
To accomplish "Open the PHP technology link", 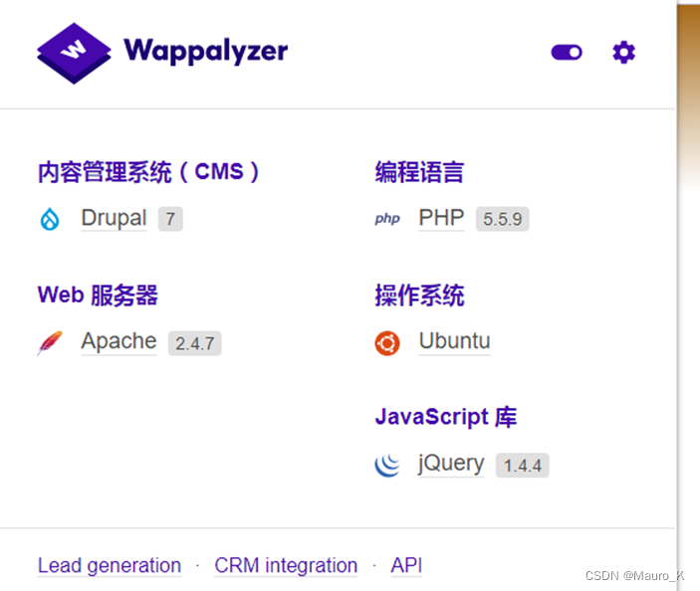I will [441, 218].
